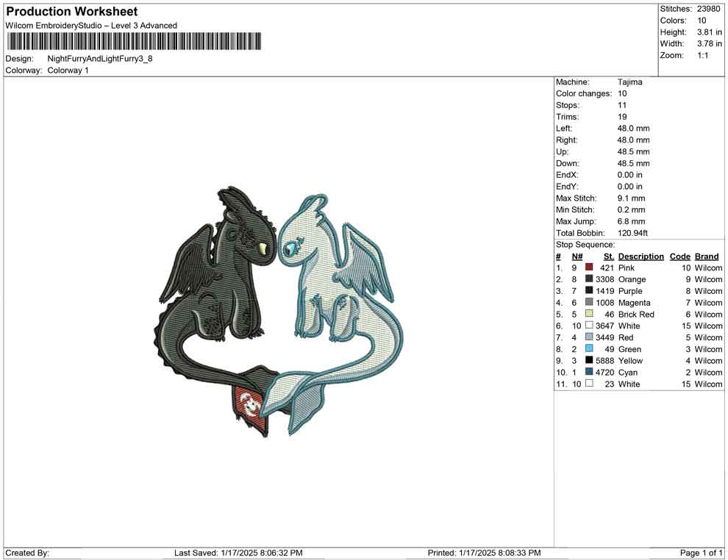Select the Green description text
This screenshot has width=728, height=560.
click(x=629, y=349)
